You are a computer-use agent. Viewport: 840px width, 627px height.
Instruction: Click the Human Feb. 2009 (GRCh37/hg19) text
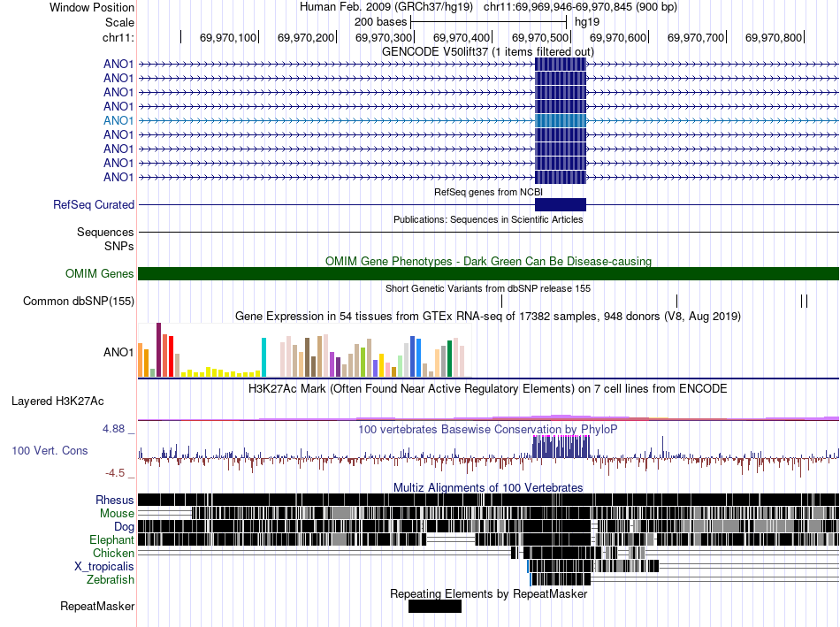coord(386,7)
